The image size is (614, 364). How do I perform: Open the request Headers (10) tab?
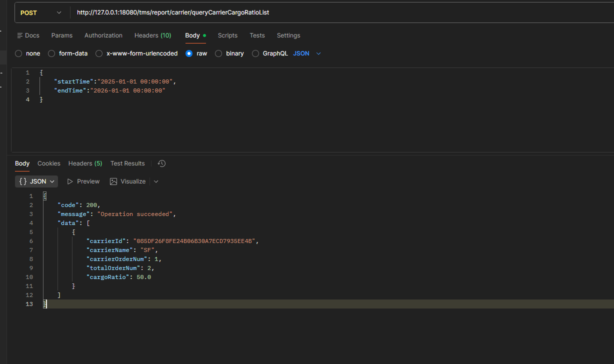pos(152,35)
